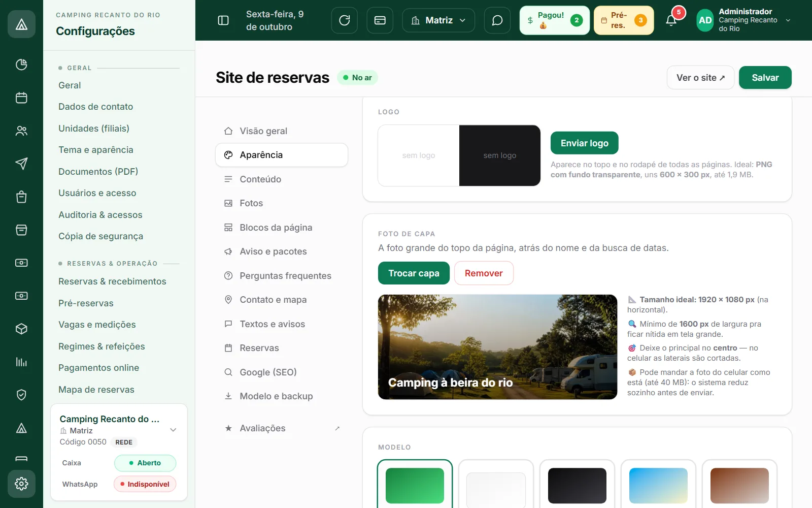Viewport: 812px width, 508px height.
Task: Select the Conteúdo tab
Action: [x=282, y=179]
